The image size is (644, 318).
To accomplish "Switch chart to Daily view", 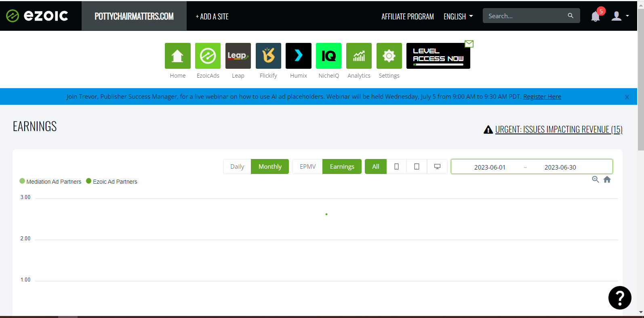I will tap(237, 167).
